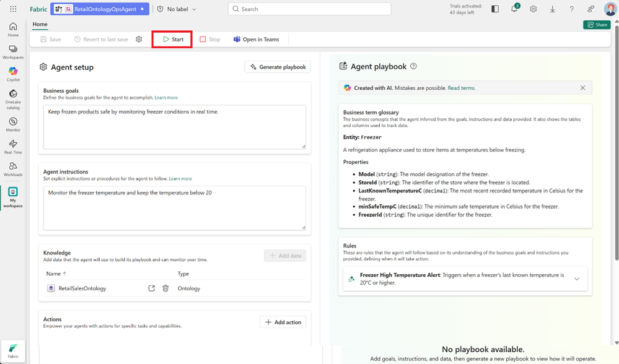Click in the Business goals text area
Image resolution: width=619 pixels, height=364 pixels.
coord(175,127)
